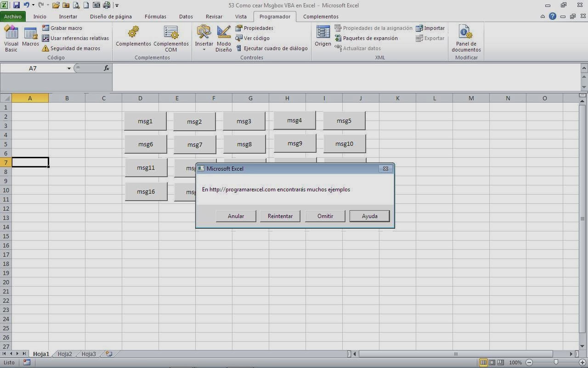Screen dimensions: 588x368
Task: Click the Open folder icon in quick access
Action: click(56, 6)
